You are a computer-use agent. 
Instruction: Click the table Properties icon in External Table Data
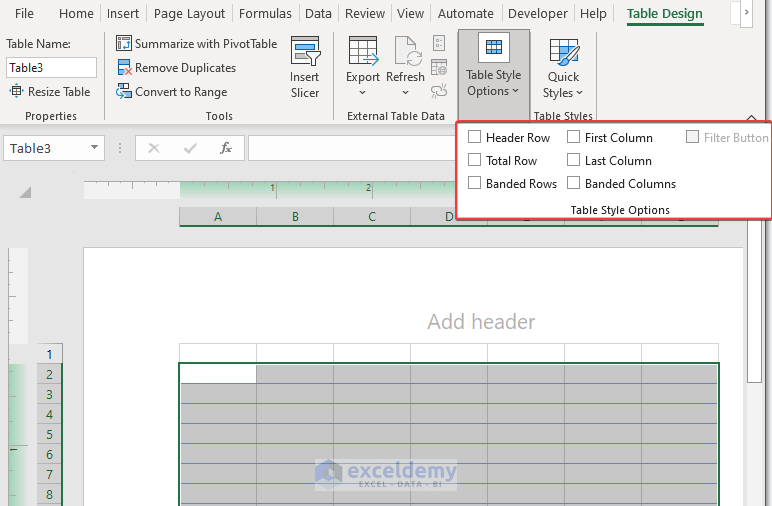pyautogui.click(x=439, y=43)
